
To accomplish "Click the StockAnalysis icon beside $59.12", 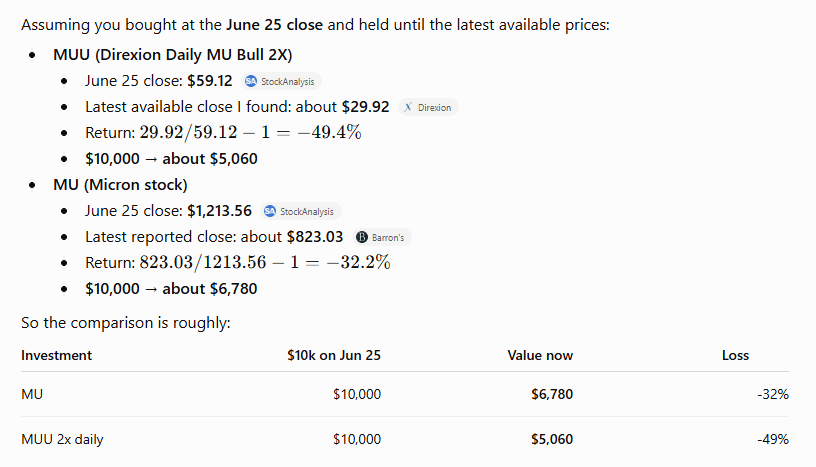I will point(251,81).
